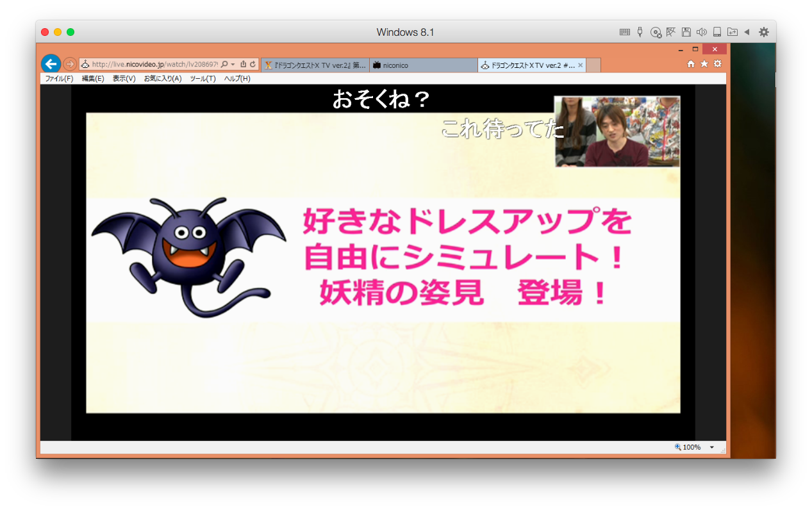The width and height of the screenshot is (812, 510).
Task: Open the 100% zoom level dropdown arrow
Action: [x=711, y=447]
